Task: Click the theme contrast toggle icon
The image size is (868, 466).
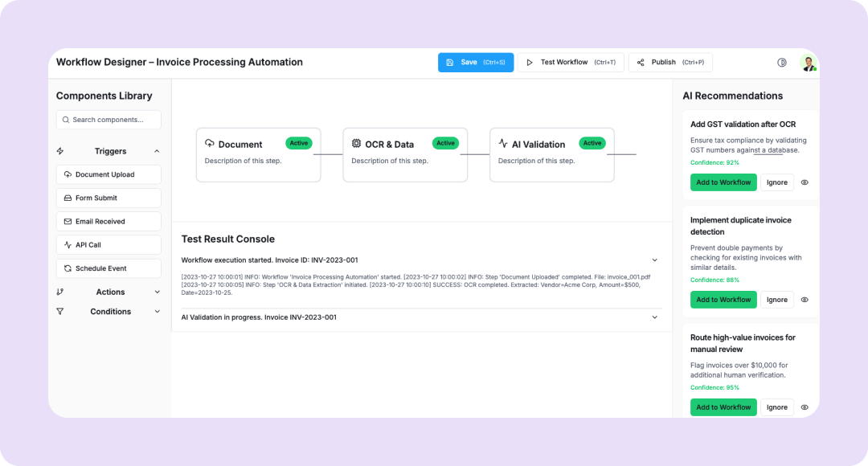Action: [x=782, y=63]
